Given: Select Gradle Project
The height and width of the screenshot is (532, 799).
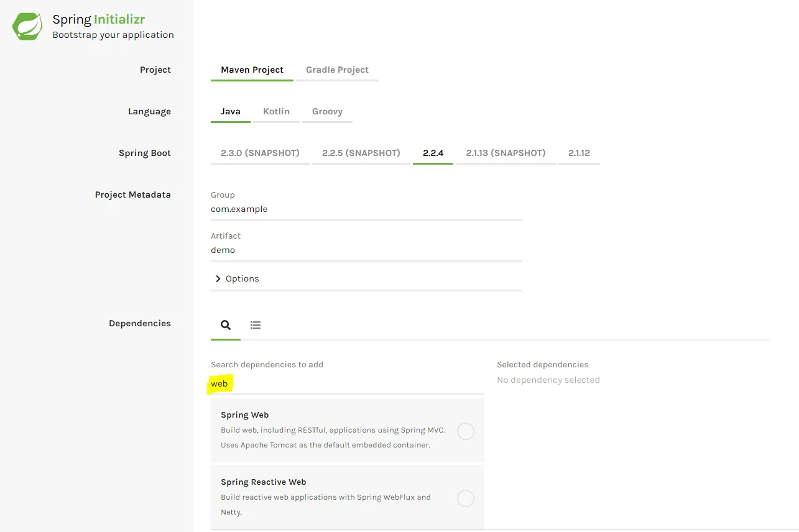Looking at the screenshot, I should 337,70.
